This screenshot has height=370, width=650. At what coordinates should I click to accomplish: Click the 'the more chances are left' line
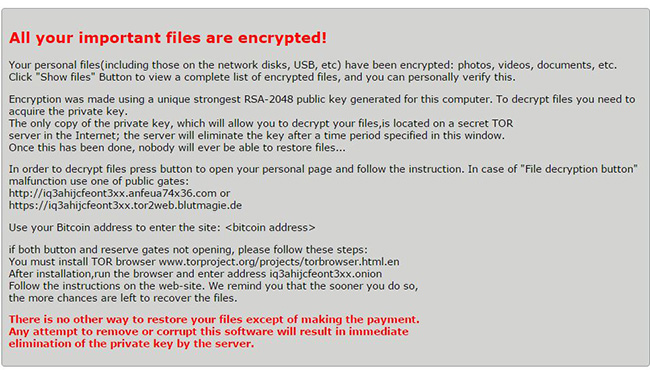(123, 298)
